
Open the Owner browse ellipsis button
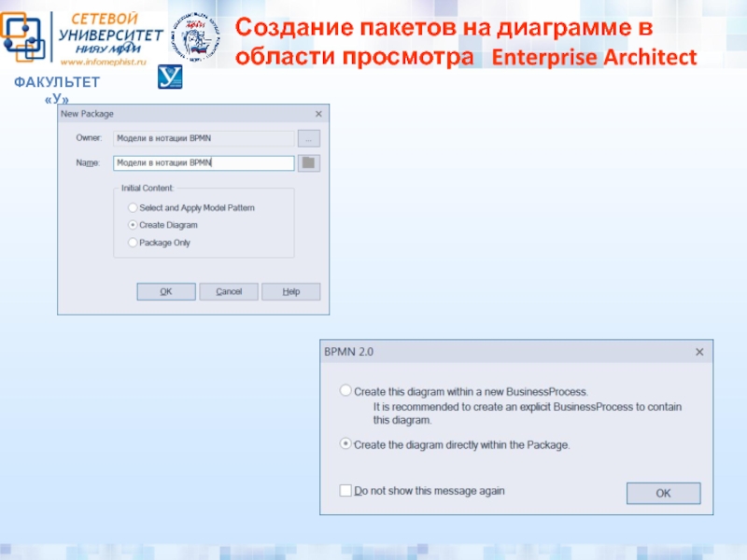pyautogui.click(x=309, y=138)
